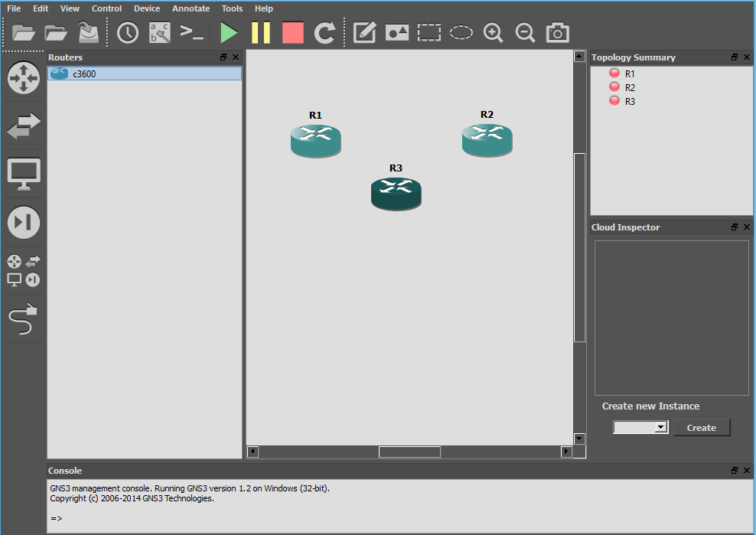Viewport: 756px width, 535px height.
Task: Open console connections to all devices
Action: (x=191, y=32)
